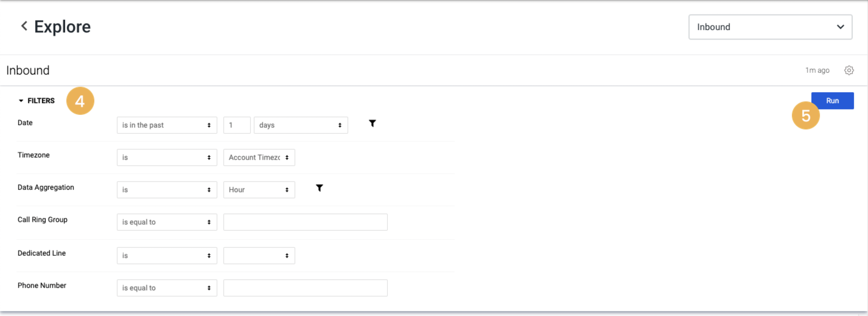Screen dimensions: 868x316
Task: Open the Phone Number 'is equal to' dropdown
Action: coord(167,288)
